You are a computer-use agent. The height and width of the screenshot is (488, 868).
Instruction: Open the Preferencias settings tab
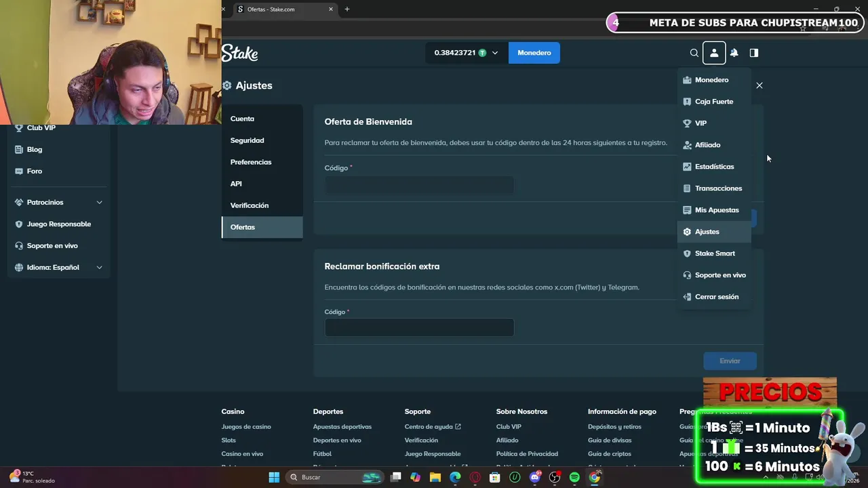(262, 162)
